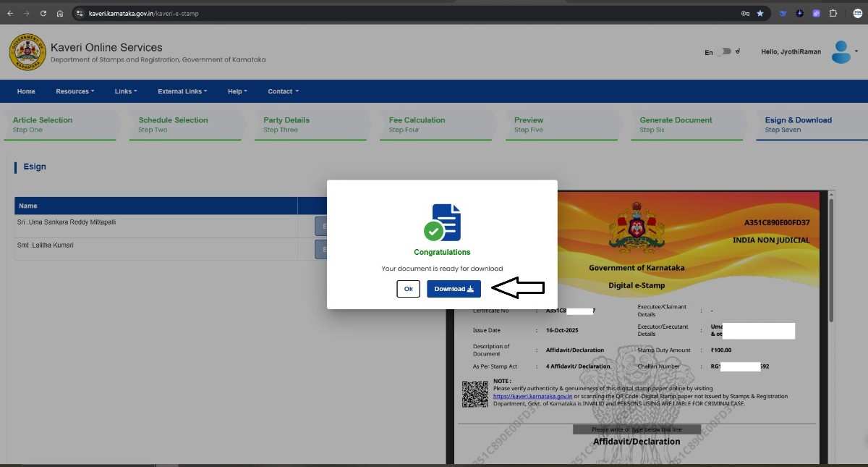Go to the Home menu item
868x467 pixels.
coord(26,91)
